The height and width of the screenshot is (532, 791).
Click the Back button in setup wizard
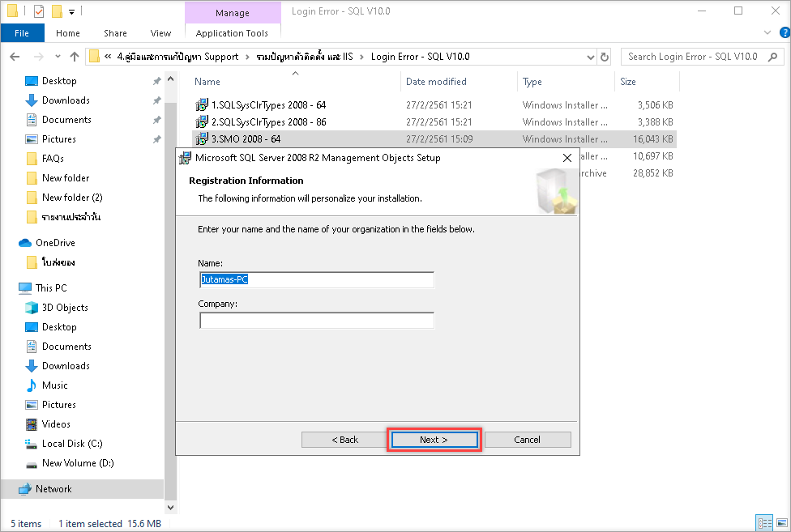pos(344,440)
